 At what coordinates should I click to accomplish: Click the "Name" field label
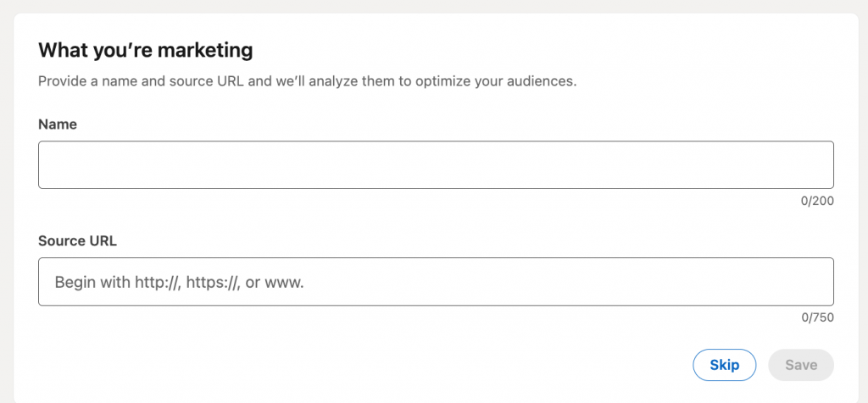(x=58, y=124)
